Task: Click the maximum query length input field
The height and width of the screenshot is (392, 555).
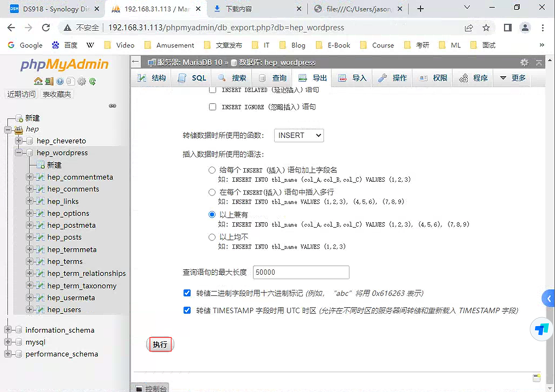Action: point(301,272)
